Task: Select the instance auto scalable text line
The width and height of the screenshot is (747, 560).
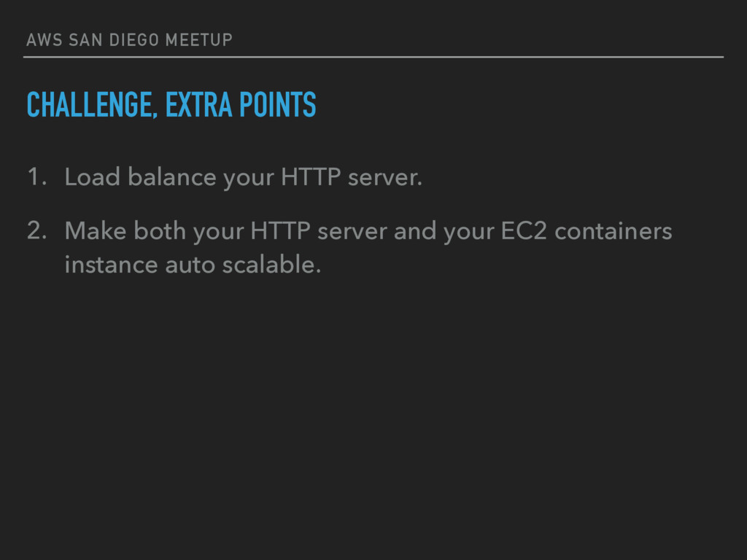Action: (x=193, y=265)
